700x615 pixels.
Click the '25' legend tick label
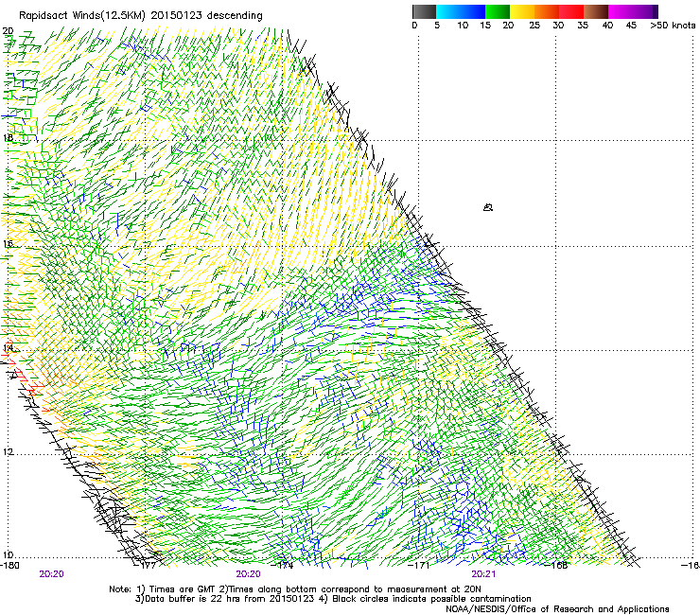click(x=534, y=26)
